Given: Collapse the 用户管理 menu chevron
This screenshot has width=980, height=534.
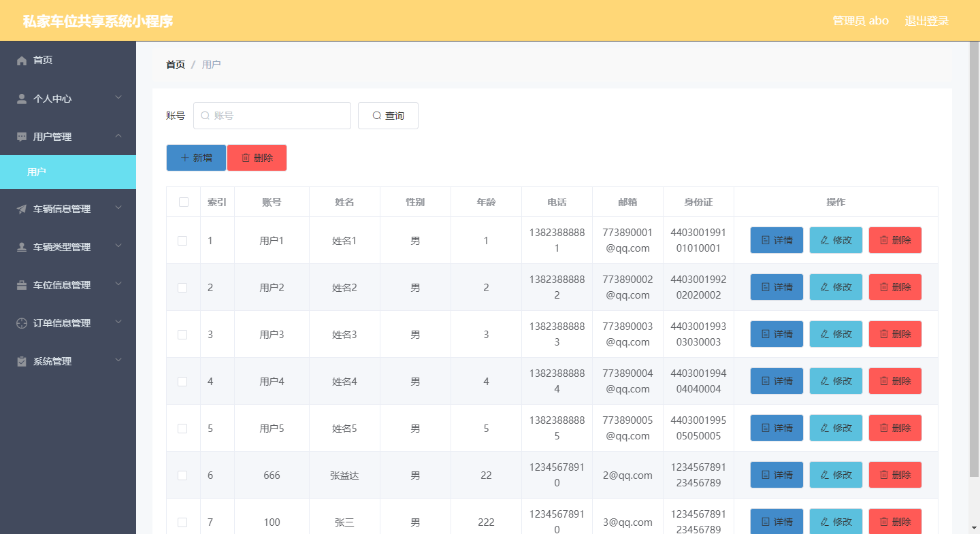Looking at the screenshot, I should (118, 136).
